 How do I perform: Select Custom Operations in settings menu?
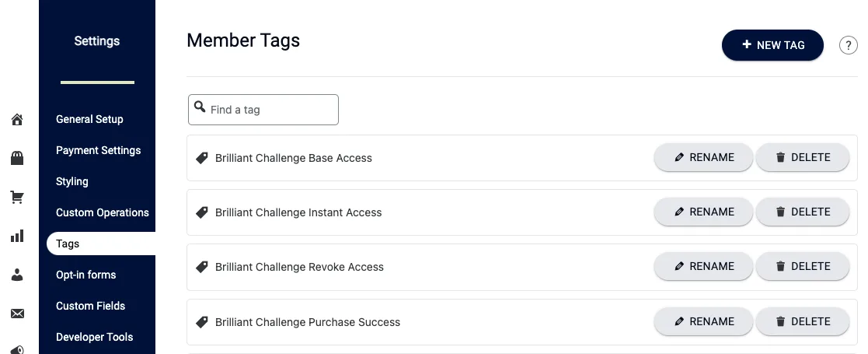[x=103, y=212]
